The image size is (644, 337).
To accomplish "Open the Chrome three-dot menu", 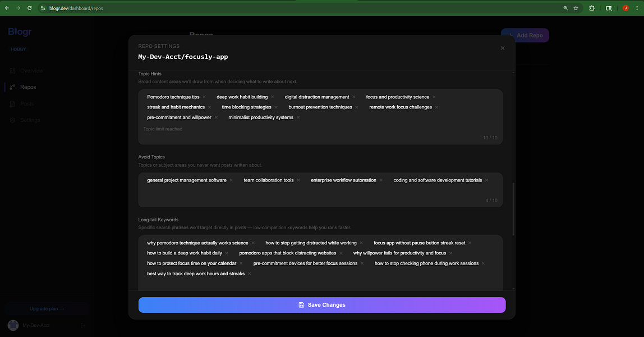I will click(x=637, y=8).
